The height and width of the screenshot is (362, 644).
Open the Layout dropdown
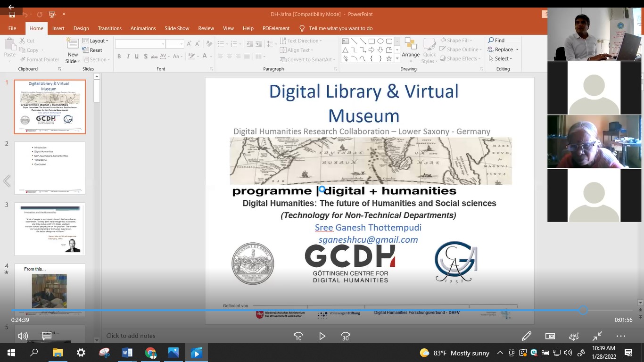95,41
